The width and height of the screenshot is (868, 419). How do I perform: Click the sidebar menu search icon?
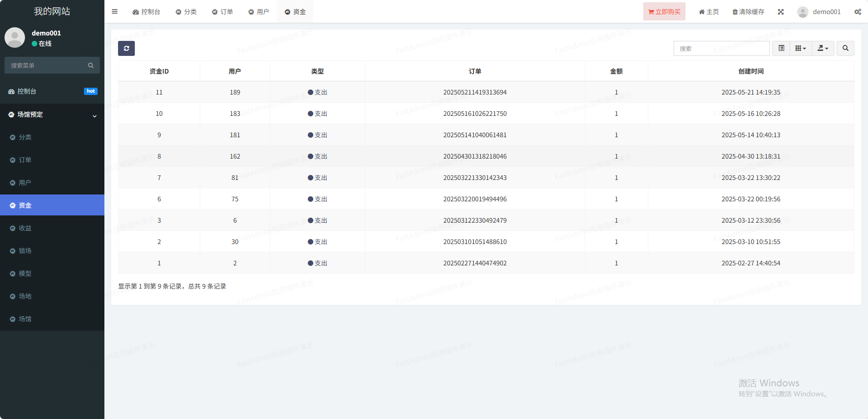pos(91,65)
